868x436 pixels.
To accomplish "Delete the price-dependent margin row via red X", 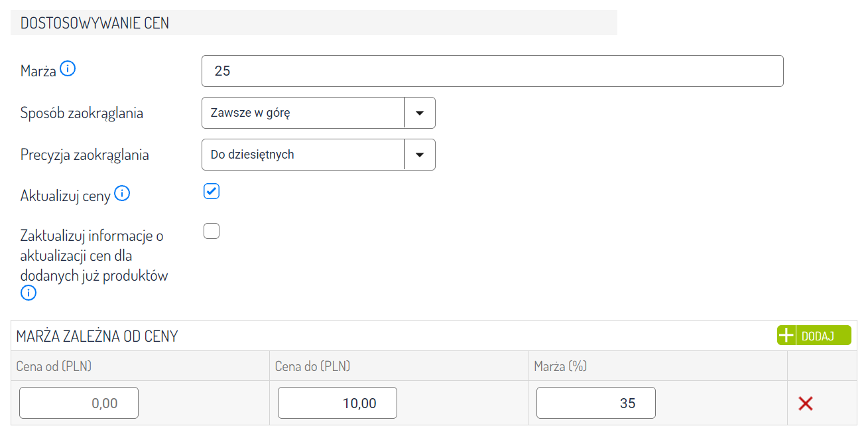I will [x=806, y=403].
